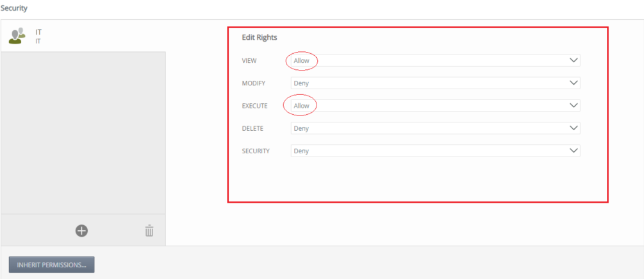
Task: Click the Deny value in SECURITY field
Action: [x=301, y=151]
